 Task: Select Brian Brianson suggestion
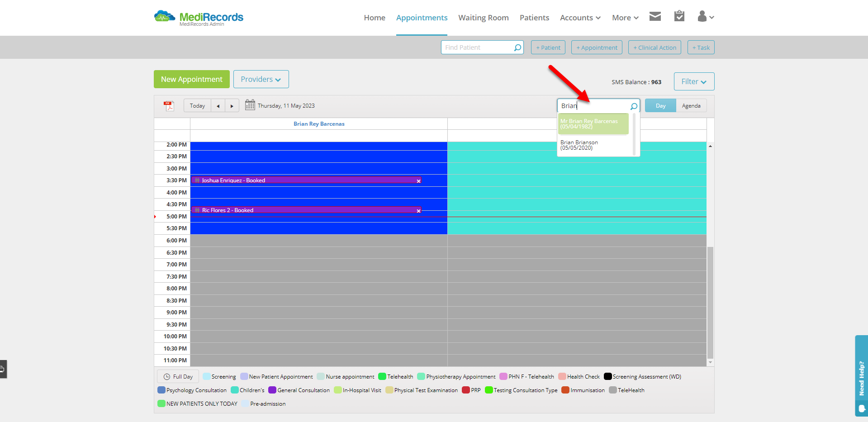[x=593, y=145]
